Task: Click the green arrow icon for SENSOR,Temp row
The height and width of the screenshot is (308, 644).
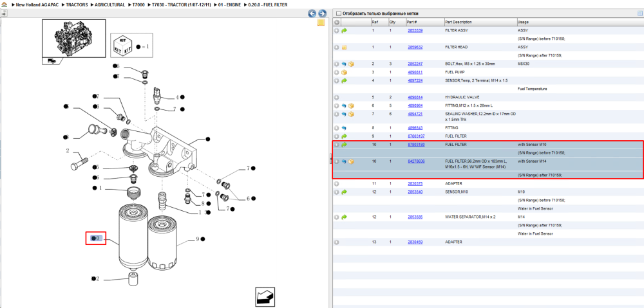Action: tap(344, 80)
